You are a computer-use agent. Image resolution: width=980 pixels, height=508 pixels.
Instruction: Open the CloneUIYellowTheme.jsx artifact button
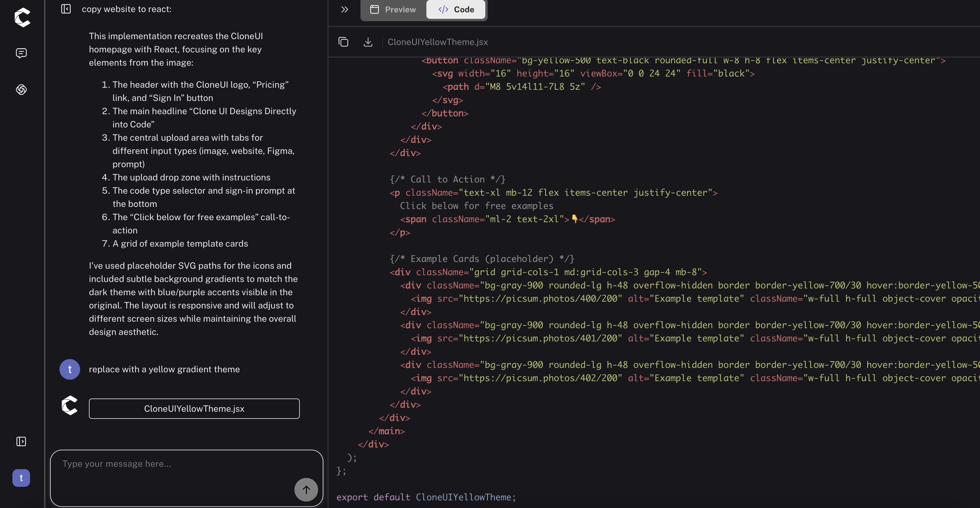pyautogui.click(x=194, y=409)
